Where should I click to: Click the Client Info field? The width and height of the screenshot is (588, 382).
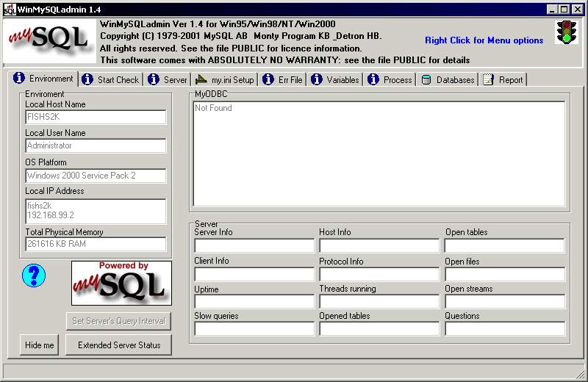click(x=254, y=275)
